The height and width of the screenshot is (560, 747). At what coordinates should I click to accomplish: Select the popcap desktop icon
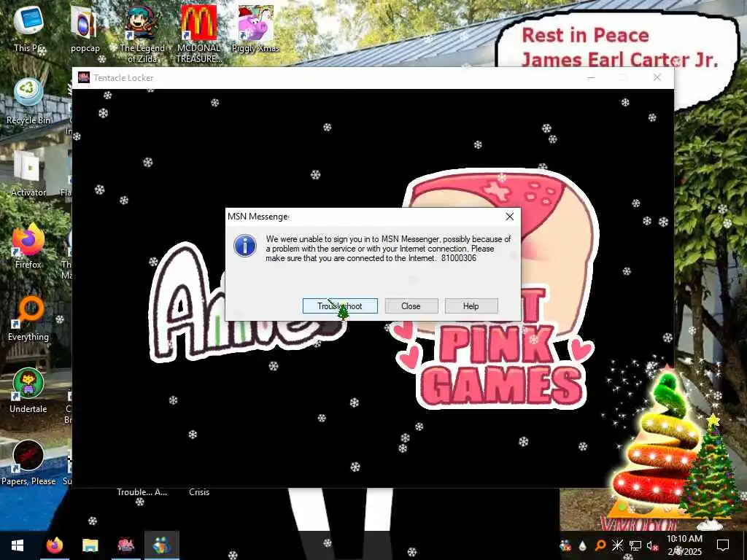coord(85,28)
